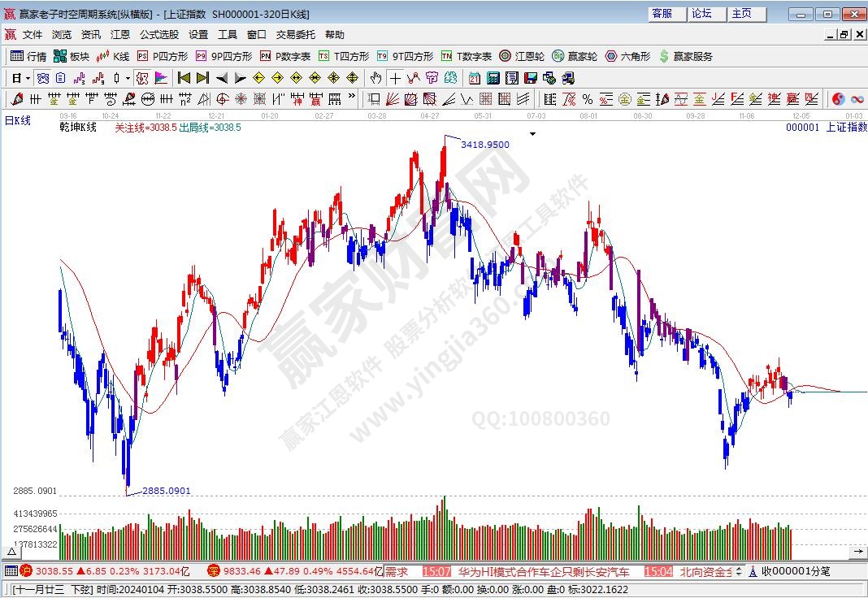The width and height of the screenshot is (868, 598).
Task: Expand the period type dropdown arrow
Action: [x=28, y=78]
